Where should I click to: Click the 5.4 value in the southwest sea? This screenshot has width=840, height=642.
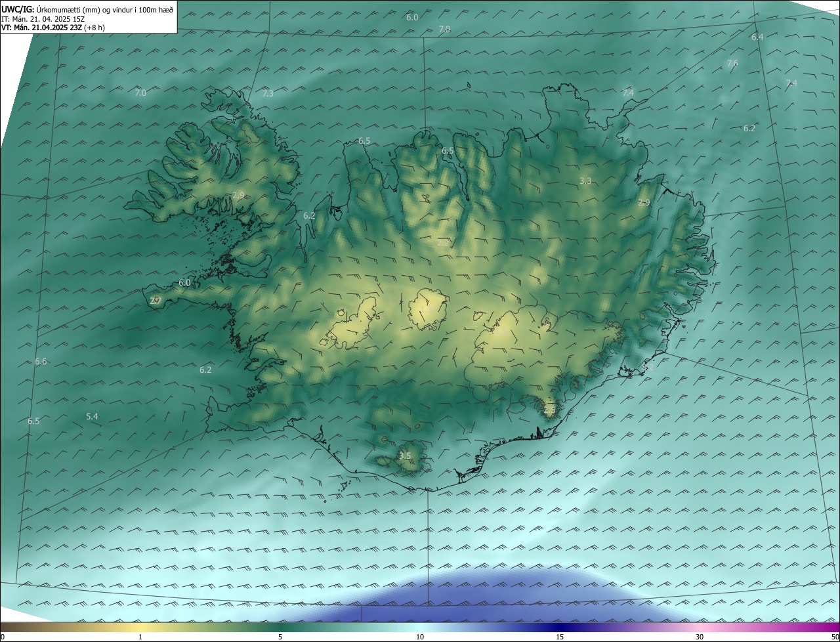click(92, 417)
